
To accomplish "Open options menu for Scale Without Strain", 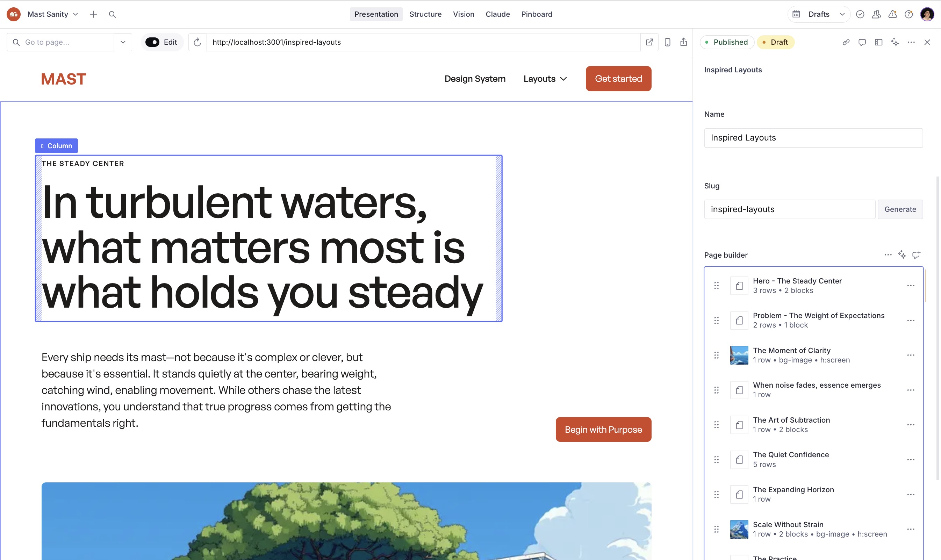I will (x=911, y=530).
